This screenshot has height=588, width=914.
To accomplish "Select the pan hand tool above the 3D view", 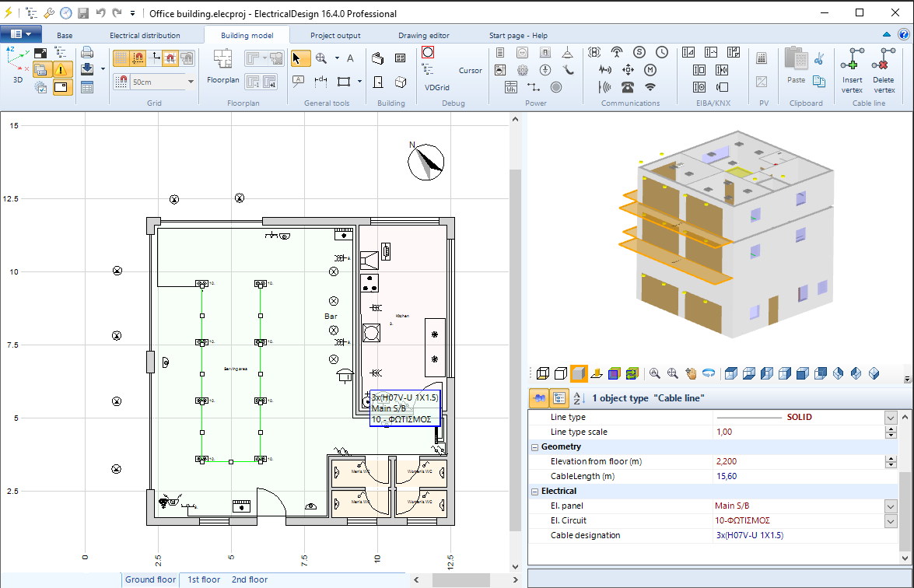I will [689, 373].
